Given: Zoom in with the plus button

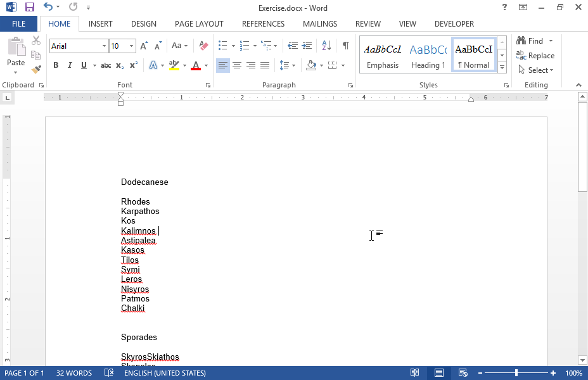Looking at the screenshot, I should point(553,373).
